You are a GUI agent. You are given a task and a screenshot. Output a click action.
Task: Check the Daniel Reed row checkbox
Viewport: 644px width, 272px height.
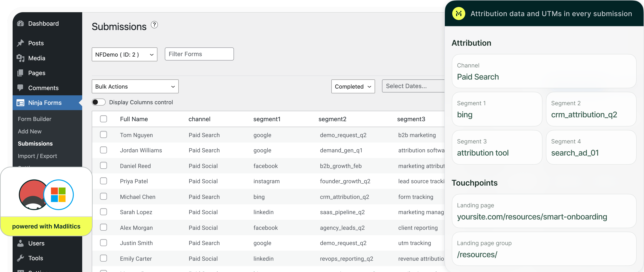[103, 166]
